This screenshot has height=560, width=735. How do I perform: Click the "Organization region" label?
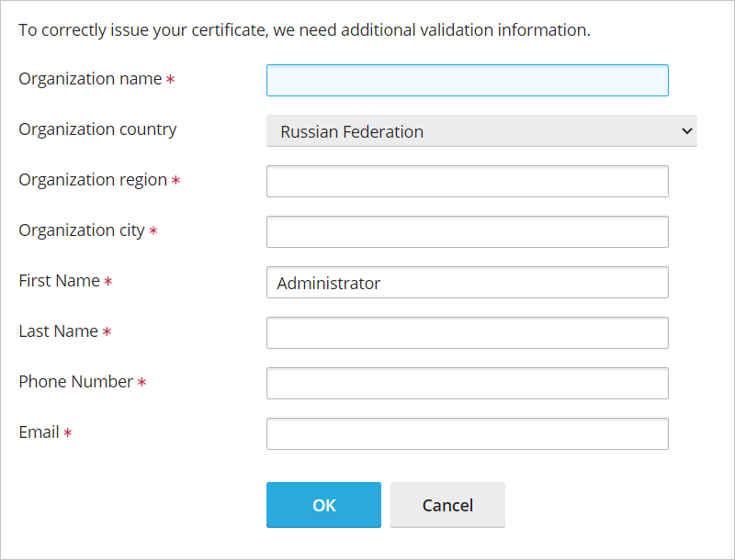pos(93,180)
